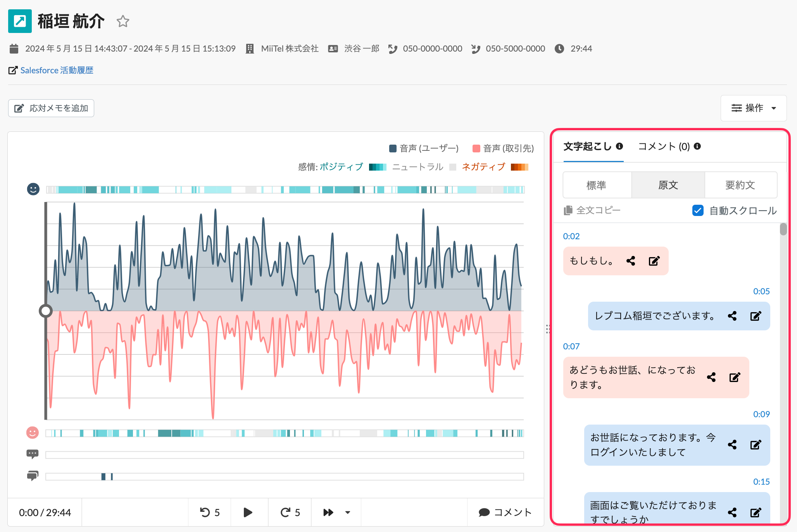Toggle the 音声 (ユーザー) legend entry
Screen dimensions: 797x532
[424, 149]
